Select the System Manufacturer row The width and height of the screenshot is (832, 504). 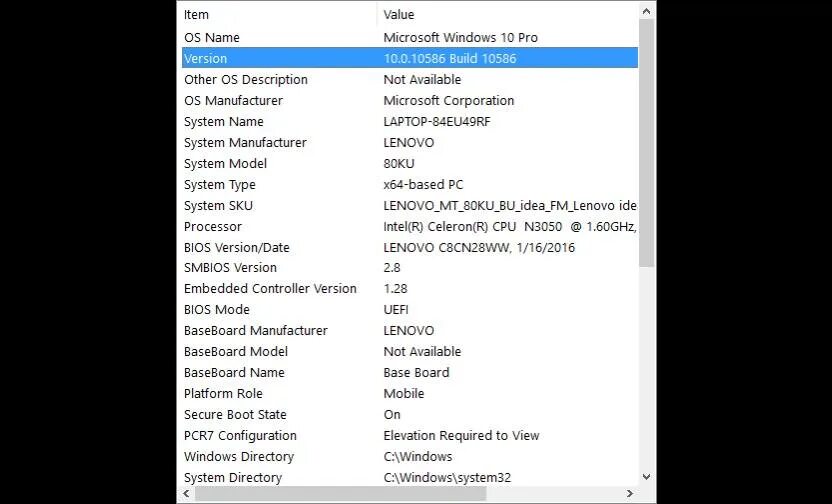click(x=410, y=143)
